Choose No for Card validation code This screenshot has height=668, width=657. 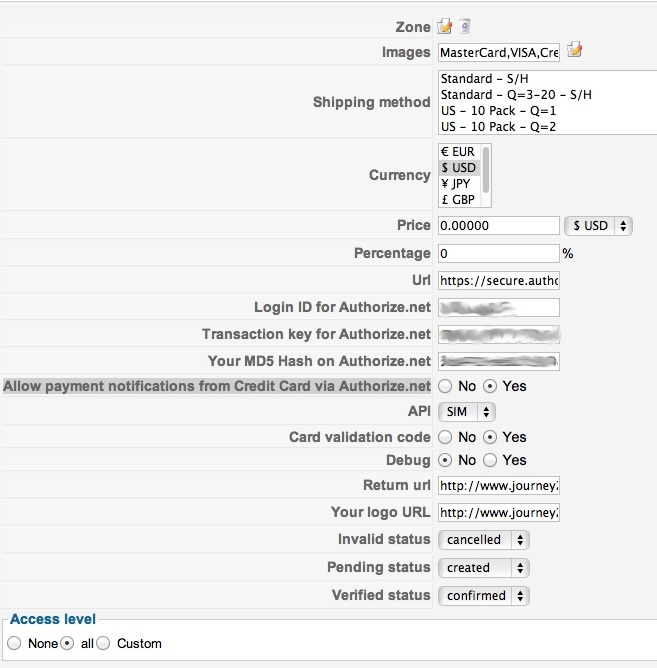tap(444, 437)
